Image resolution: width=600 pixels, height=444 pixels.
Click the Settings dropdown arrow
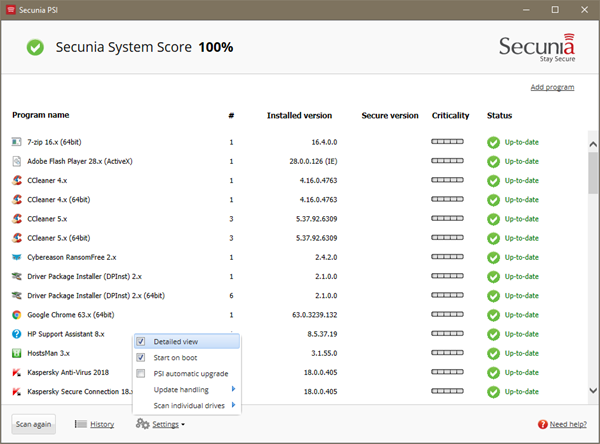183,424
